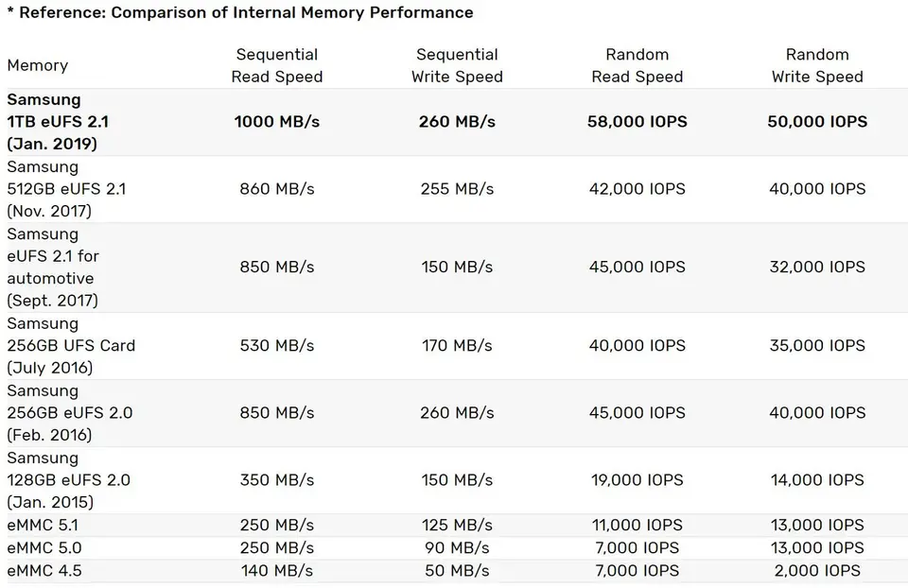Image resolution: width=908 pixels, height=588 pixels.
Task: Click the table title reference text
Action: point(240,13)
